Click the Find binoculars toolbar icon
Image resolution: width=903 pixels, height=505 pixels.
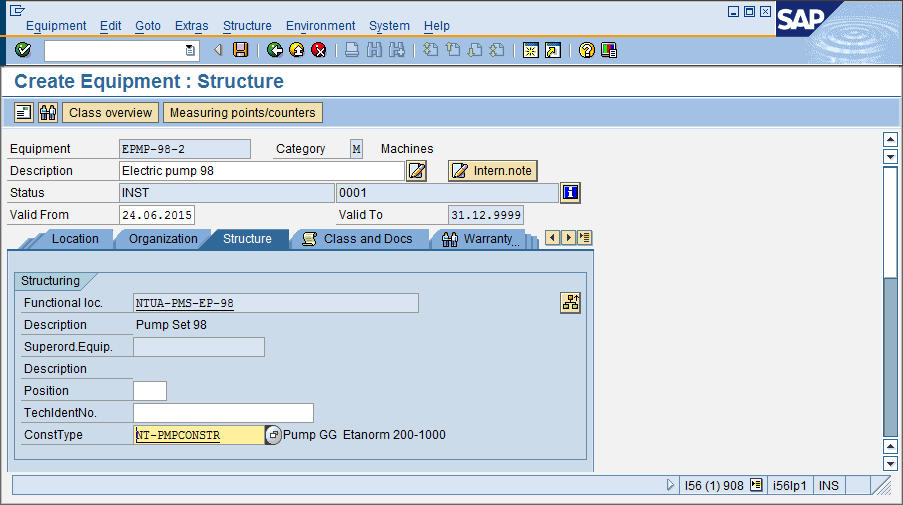tap(374, 50)
